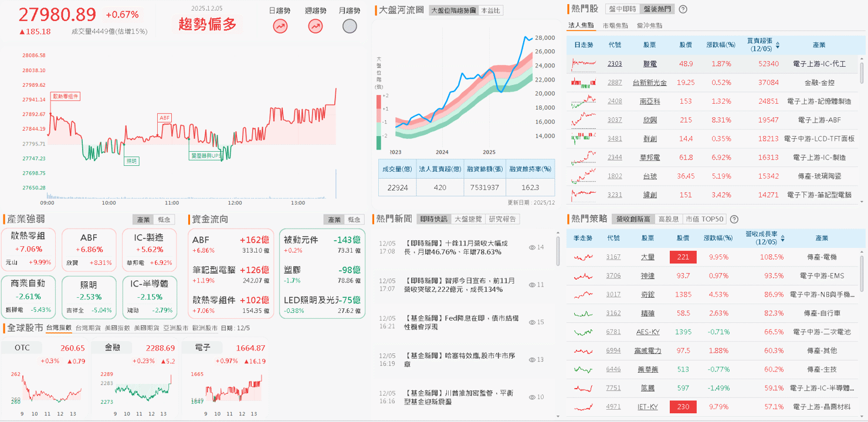The width and height of the screenshot is (868, 422).
Task: Open the 日走勢 mini chart for 聯電
Action: coord(584,63)
